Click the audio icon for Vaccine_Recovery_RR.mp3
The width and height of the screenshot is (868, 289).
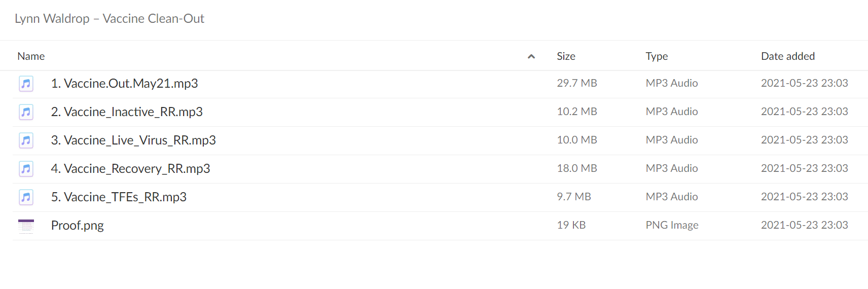(x=26, y=168)
